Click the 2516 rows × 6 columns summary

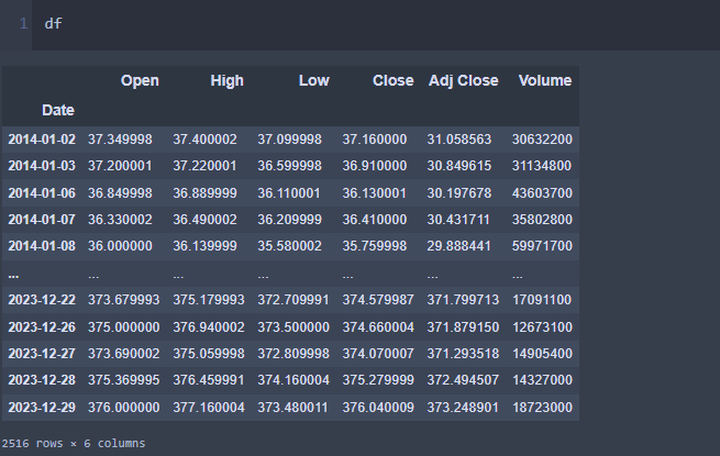tap(73, 443)
